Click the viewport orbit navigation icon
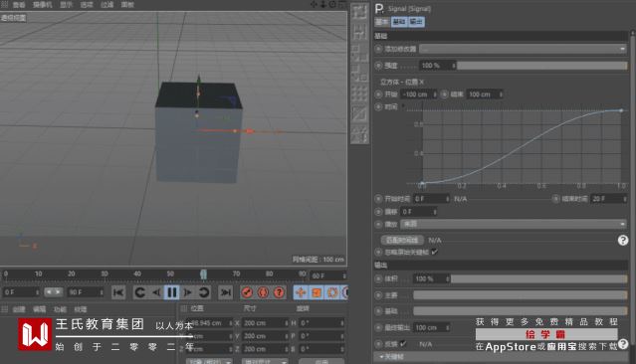The height and width of the screenshot is (364, 636). click(332, 4)
